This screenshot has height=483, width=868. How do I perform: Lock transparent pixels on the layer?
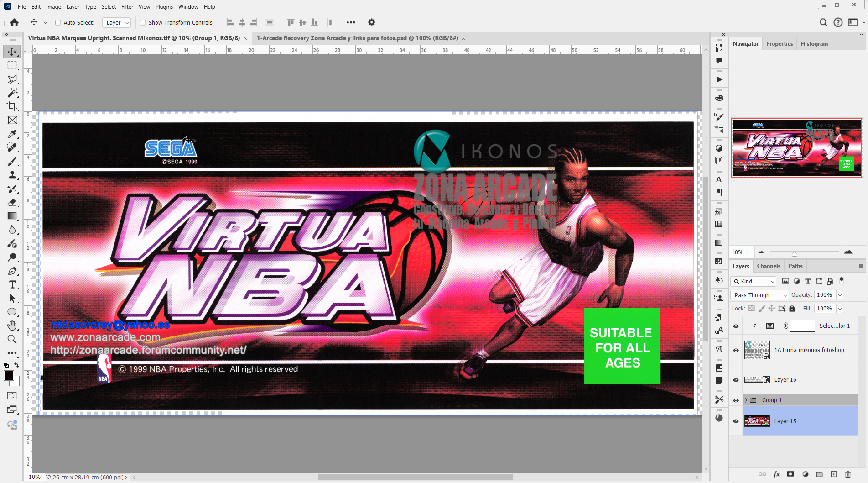pyautogui.click(x=751, y=309)
